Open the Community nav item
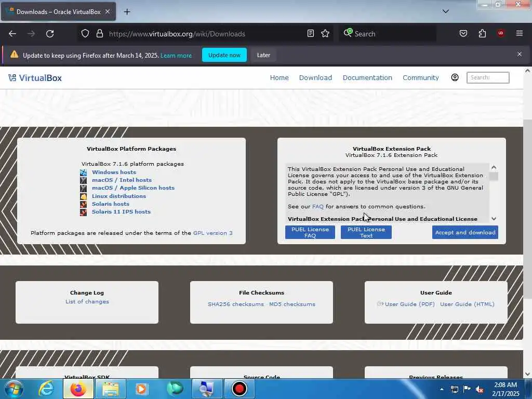The image size is (532, 399). (x=421, y=78)
